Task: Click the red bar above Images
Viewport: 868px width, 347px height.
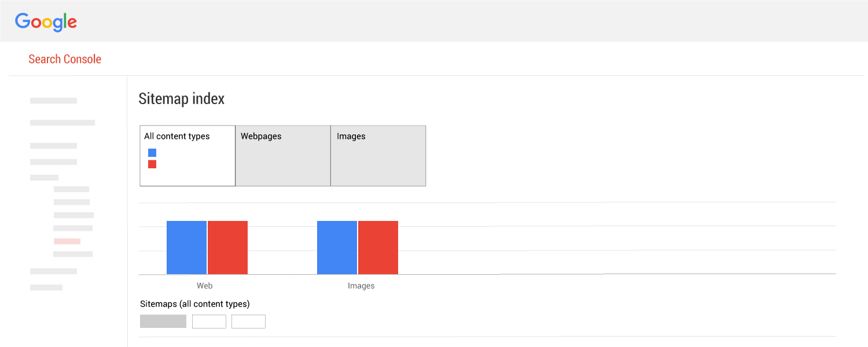Action: pos(378,248)
